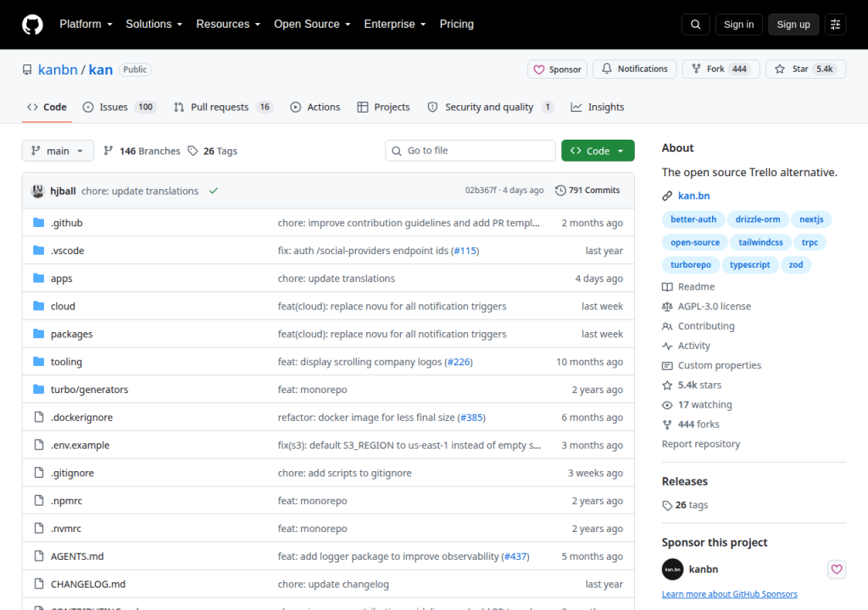Click the Readme book icon
Viewport: 868px width, 610px height.
667,286
